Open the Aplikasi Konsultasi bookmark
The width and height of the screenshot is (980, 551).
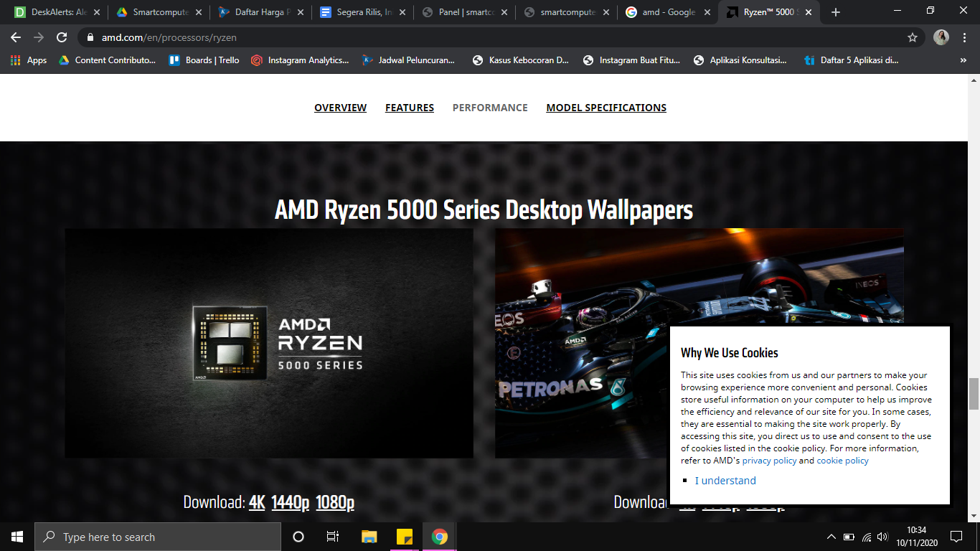click(x=740, y=60)
